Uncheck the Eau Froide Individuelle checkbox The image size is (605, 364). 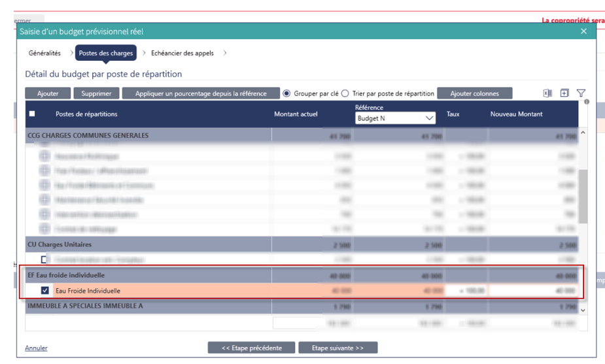[45, 291]
